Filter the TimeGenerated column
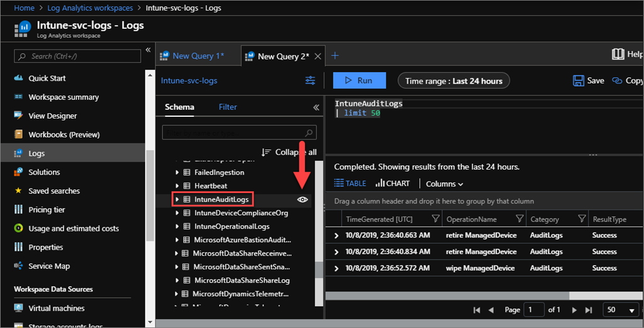 (x=436, y=219)
